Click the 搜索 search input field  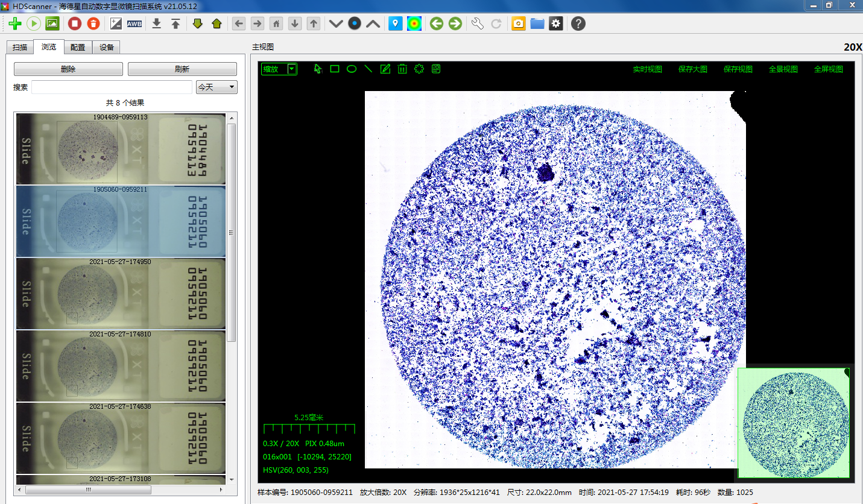pos(112,87)
